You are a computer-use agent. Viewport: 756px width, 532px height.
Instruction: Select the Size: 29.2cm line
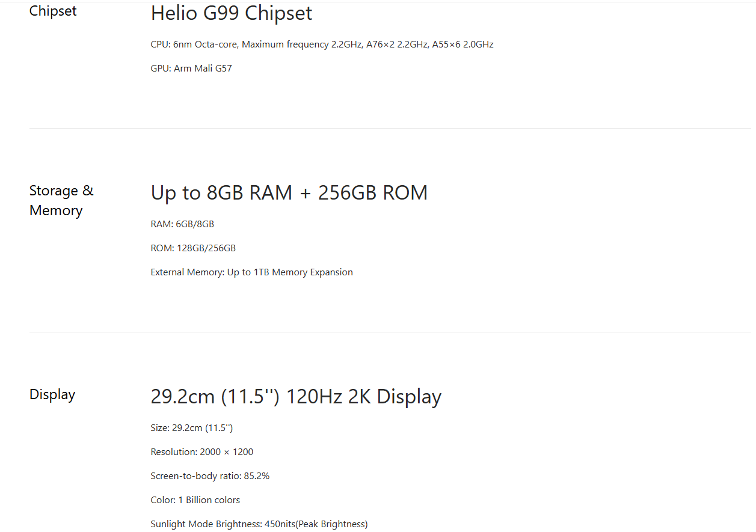click(191, 428)
